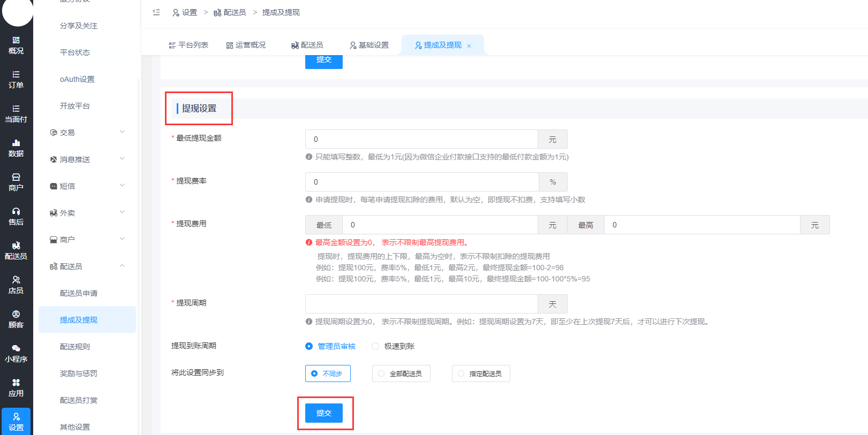Submit the 提现设置 form
The image size is (868, 435).
click(324, 413)
